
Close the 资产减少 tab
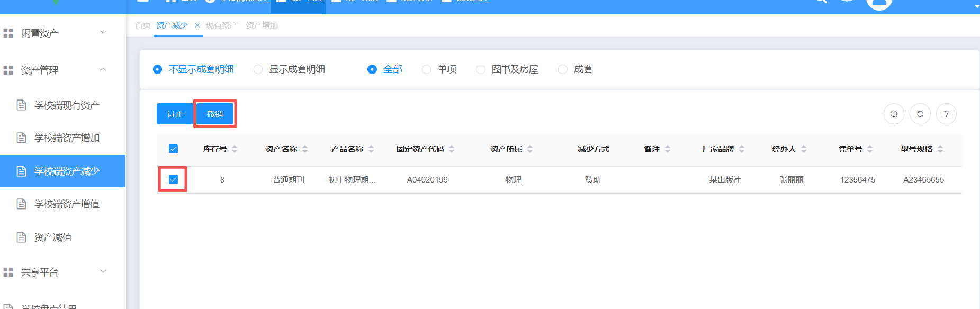click(197, 25)
